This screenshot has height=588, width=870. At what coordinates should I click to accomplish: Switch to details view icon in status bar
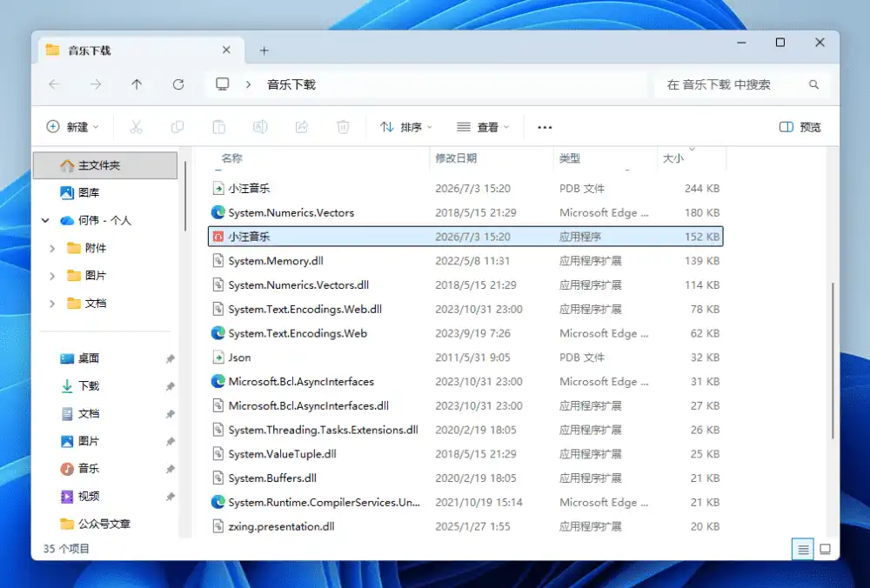click(803, 549)
